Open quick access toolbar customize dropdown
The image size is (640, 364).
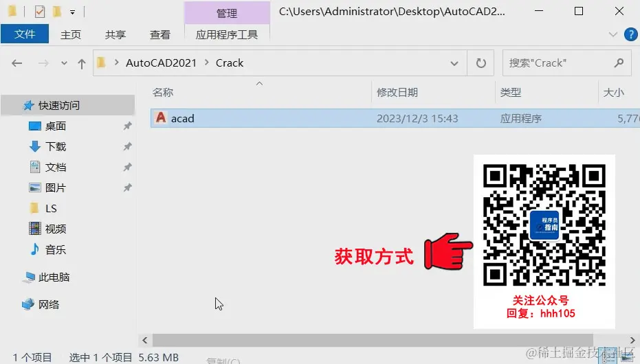pos(72,12)
